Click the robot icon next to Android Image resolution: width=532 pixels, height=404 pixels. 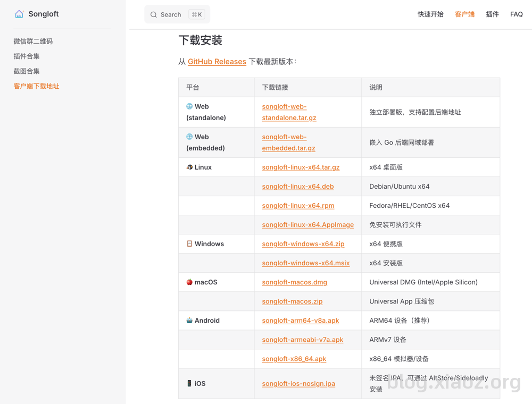[x=189, y=321]
